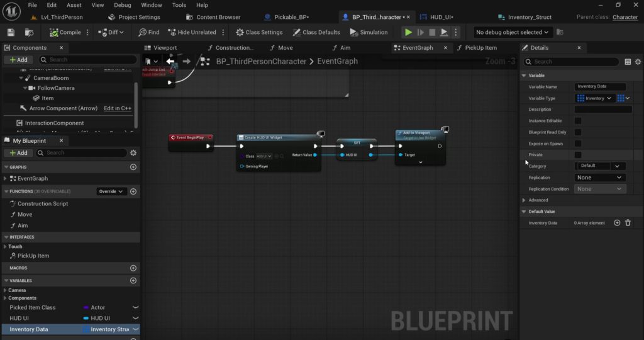
Task: Close the EventGraph tab
Action: 445,48
